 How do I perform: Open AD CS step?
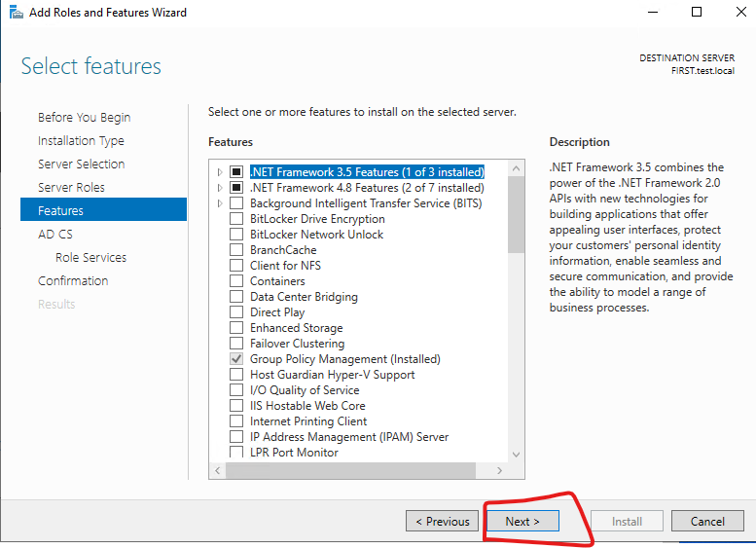(55, 234)
